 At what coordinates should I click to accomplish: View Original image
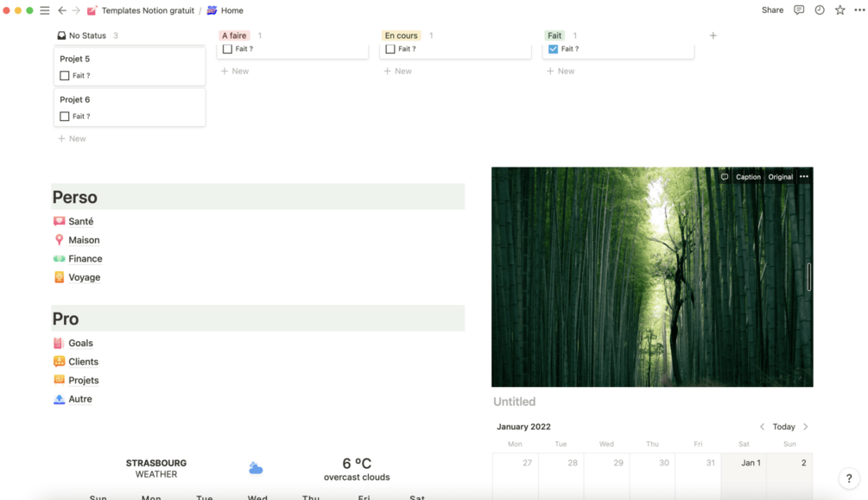point(780,177)
